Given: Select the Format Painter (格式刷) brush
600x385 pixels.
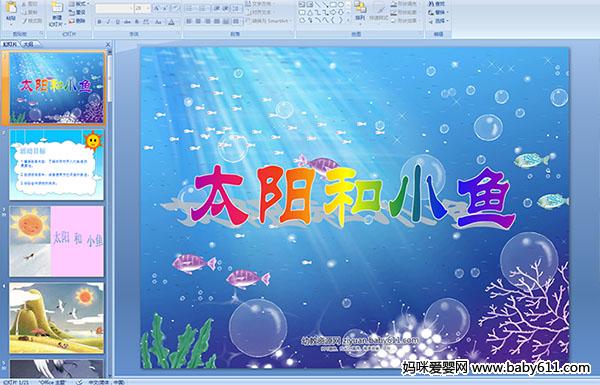Looking at the screenshot, I should coord(32,21).
